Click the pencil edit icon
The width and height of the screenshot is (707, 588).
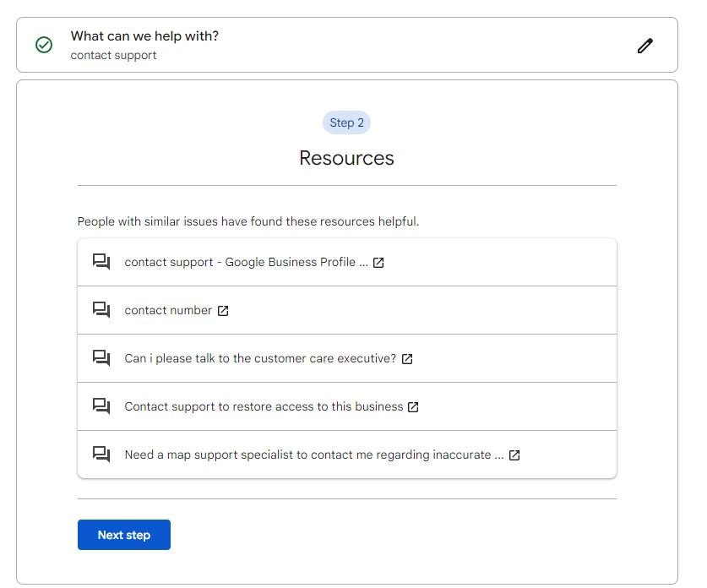(645, 46)
